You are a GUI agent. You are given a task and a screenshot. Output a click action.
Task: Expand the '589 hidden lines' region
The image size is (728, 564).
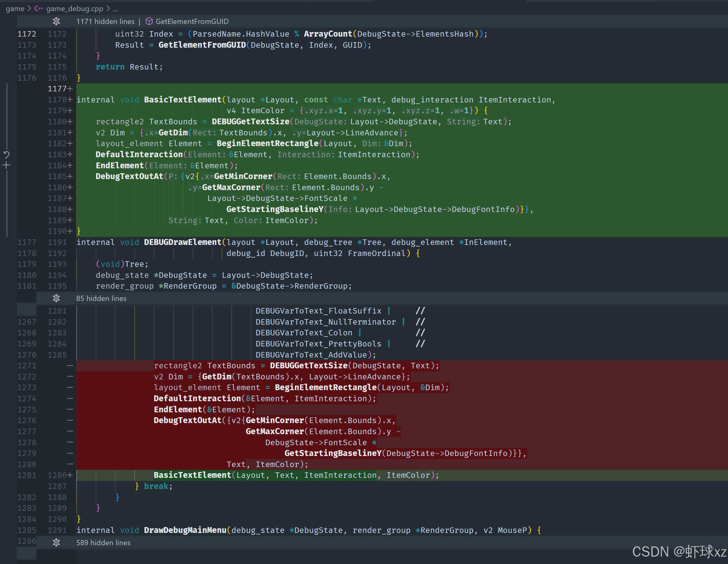(103, 543)
